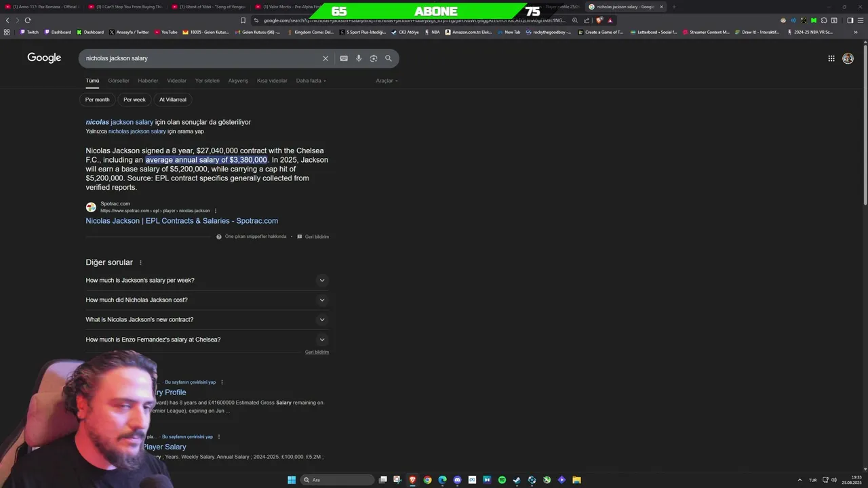Bookmark this page from address bar
Image resolution: width=868 pixels, height=488 pixels.
243,20
